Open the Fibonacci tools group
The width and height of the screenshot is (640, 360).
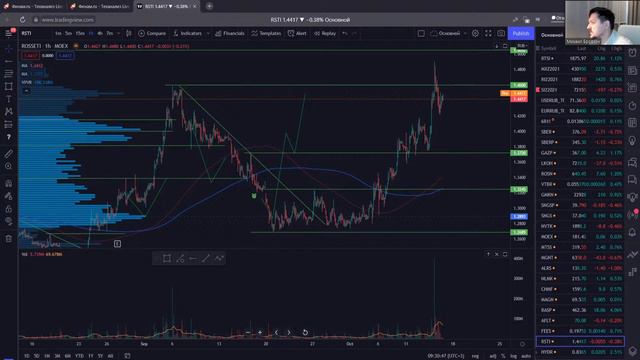coord(8,74)
